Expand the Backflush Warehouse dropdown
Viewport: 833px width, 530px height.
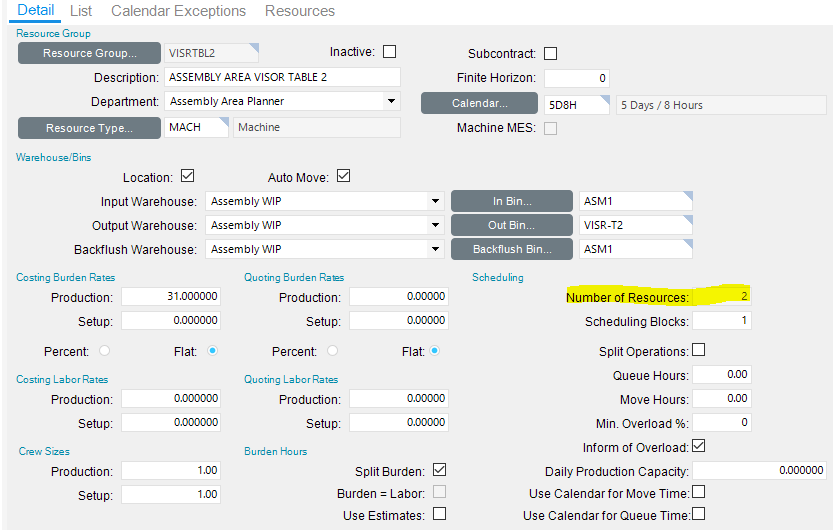tap(435, 249)
